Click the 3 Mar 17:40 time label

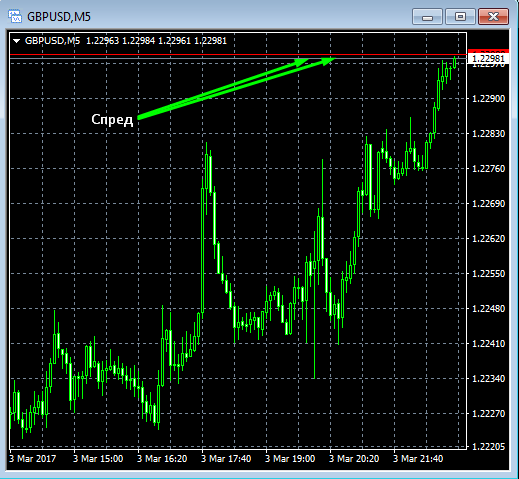(x=226, y=459)
